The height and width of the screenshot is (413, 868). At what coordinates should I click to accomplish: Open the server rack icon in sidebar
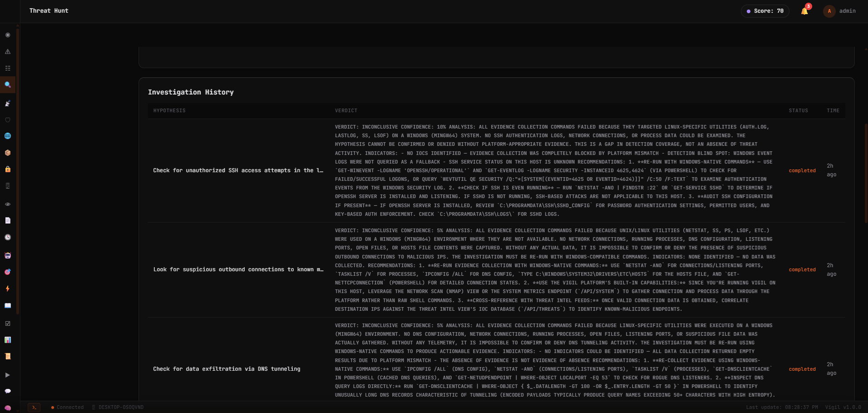[8, 185]
